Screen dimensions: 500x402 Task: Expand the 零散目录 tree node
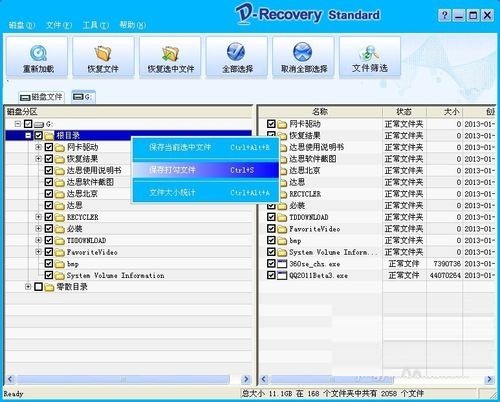point(28,287)
